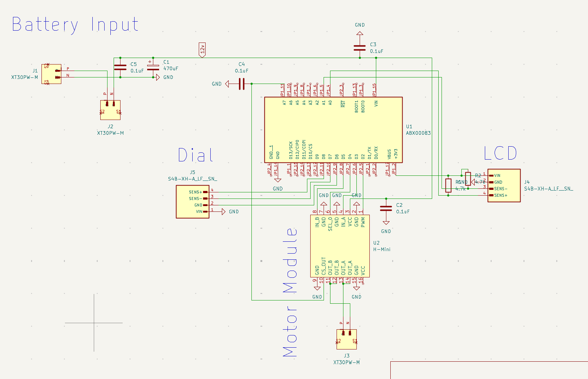Click the C1 470uF electrolytic capacitor symbol
Image resolution: width=588 pixels, height=379 pixels.
(153, 67)
